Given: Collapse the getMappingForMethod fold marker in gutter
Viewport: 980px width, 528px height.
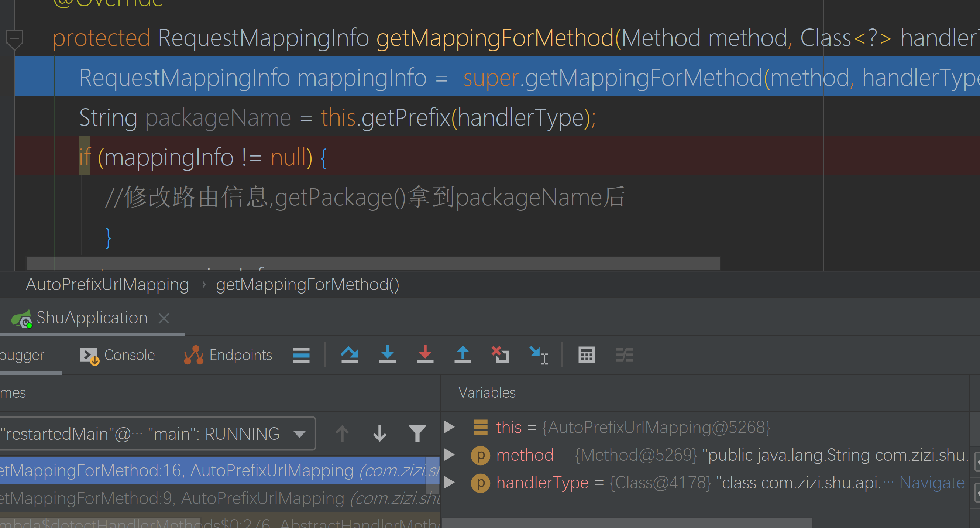Looking at the screenshot, I should tap(14, 38).
